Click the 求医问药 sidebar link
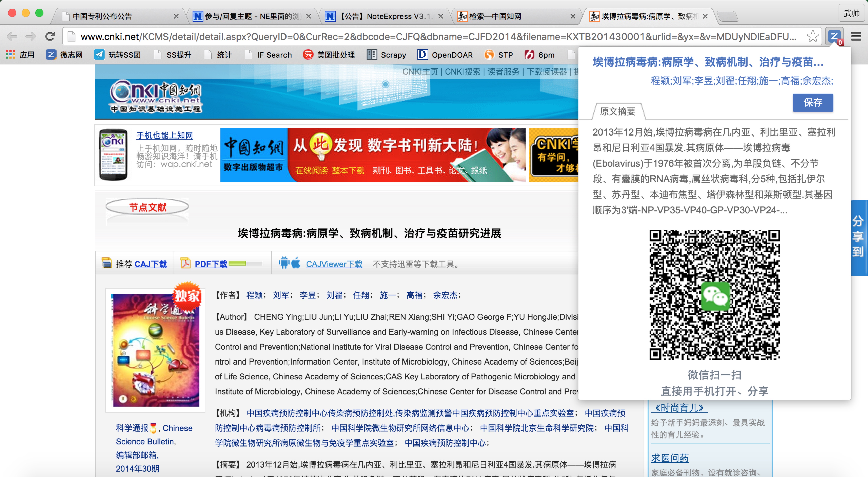 click(669, 458)
